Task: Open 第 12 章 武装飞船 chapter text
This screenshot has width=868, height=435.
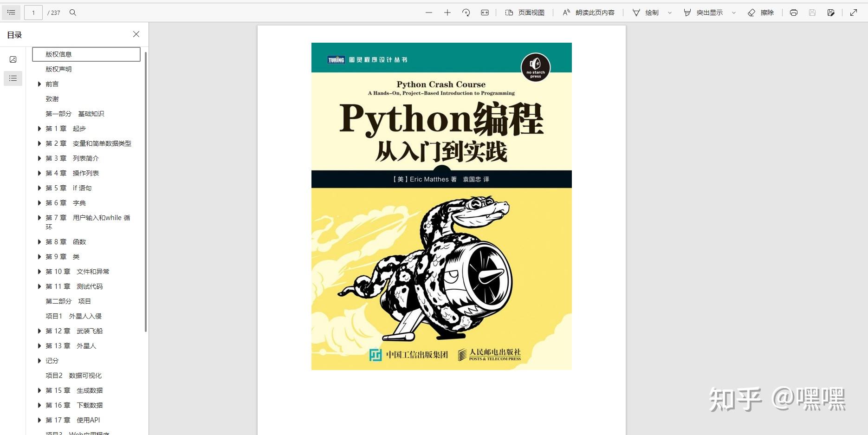Action: (x=74, y=331)
